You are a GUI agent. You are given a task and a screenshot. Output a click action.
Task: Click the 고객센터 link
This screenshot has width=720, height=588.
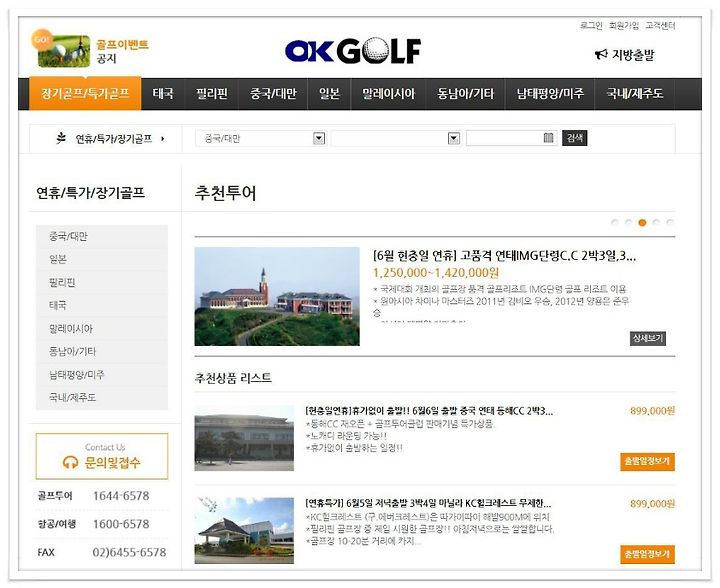[660, 26]
